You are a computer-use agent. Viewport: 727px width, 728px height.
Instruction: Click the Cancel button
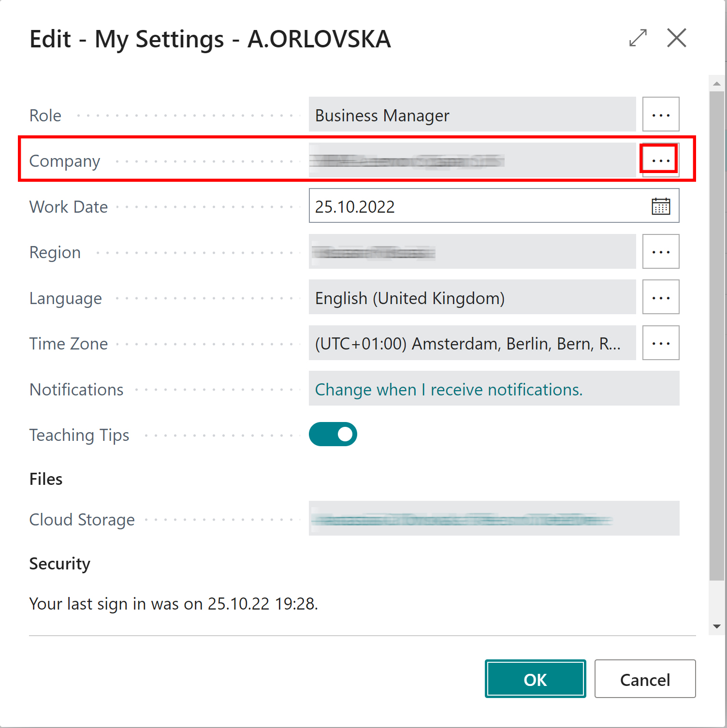pyautogui.click(x=645, y=679)
